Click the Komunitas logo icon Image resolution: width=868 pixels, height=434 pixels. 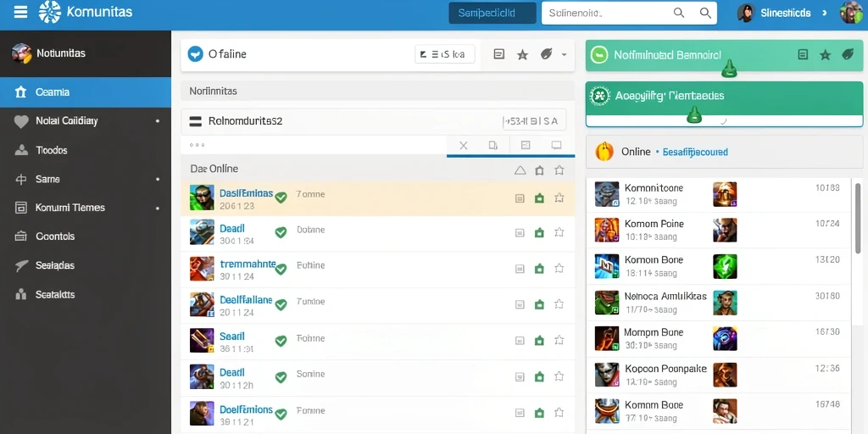click(50, 12)
